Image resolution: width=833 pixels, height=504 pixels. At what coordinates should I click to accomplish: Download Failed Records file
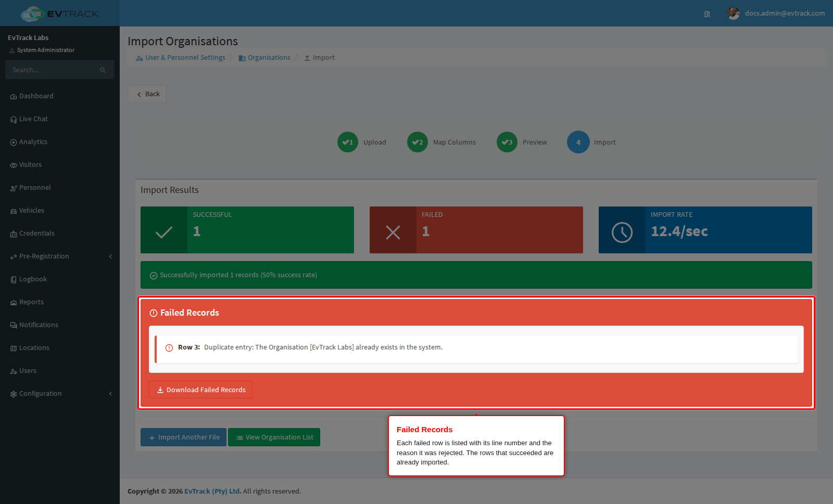point(201,390)
